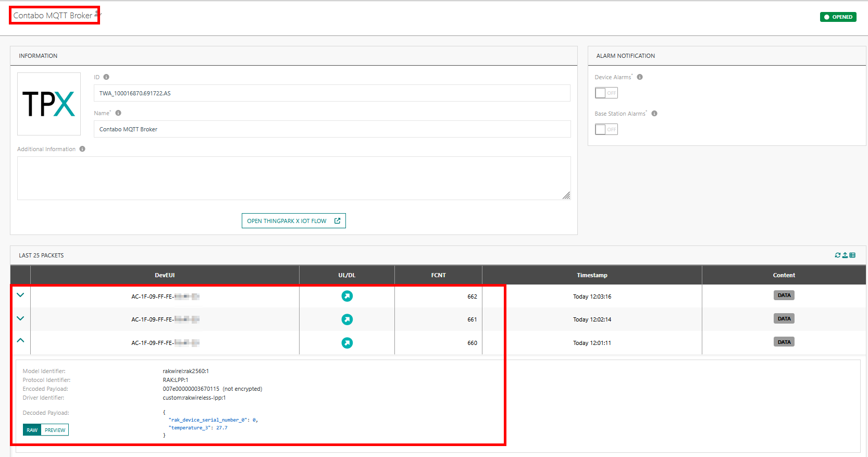Click driver identifier custom:rakwireless-lpp:1
The image size is (868, 457).
[194, 398]
